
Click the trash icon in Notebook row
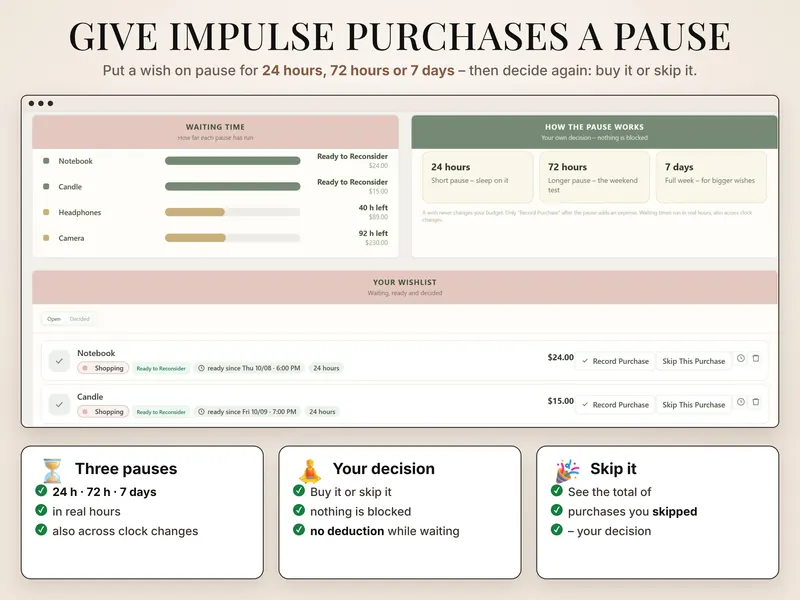756,358
